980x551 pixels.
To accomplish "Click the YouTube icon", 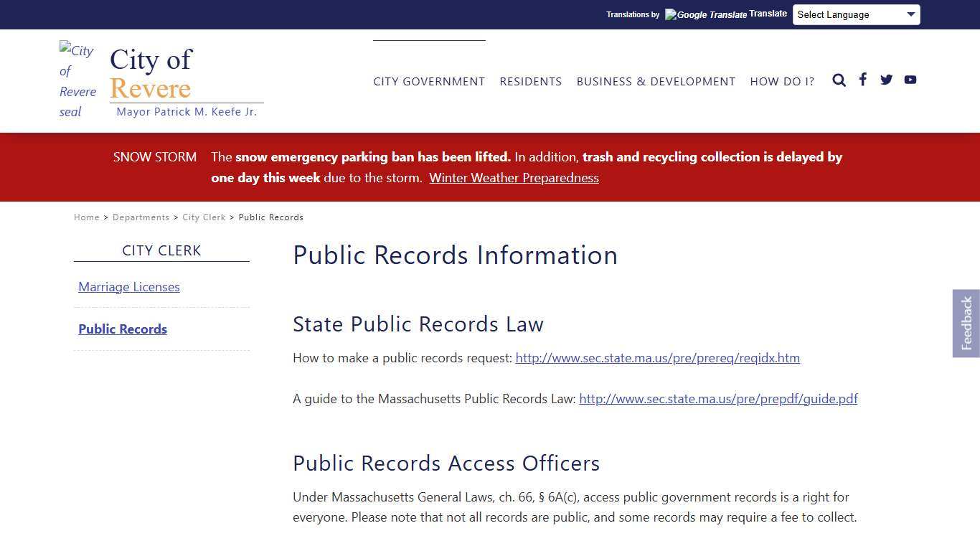I will pyautogui.click(x=910, y=80).
